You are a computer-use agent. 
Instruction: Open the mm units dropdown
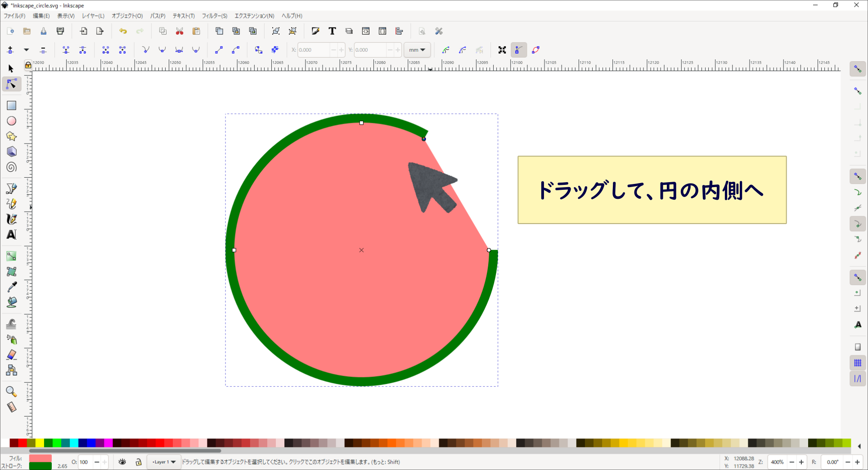click(x=417, y=49)
